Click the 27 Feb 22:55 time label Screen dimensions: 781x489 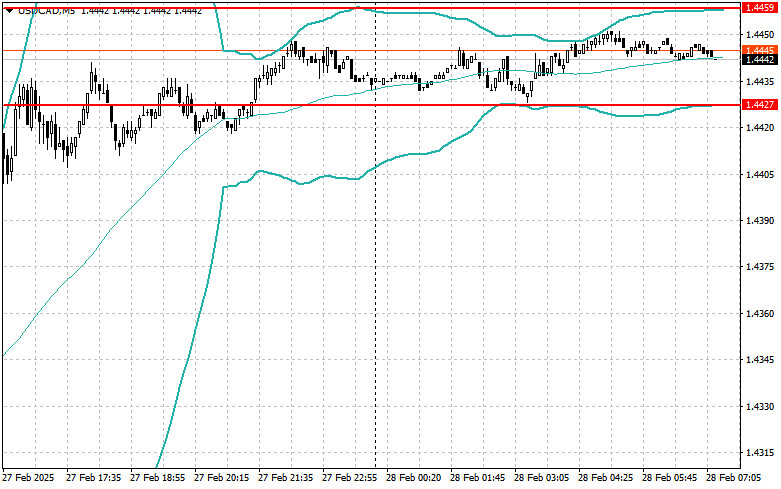350,478
